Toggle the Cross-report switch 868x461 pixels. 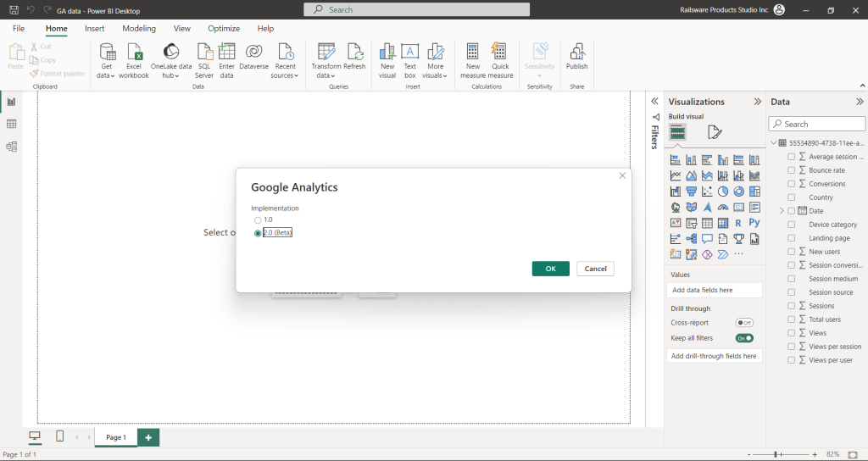pos(744,323)
